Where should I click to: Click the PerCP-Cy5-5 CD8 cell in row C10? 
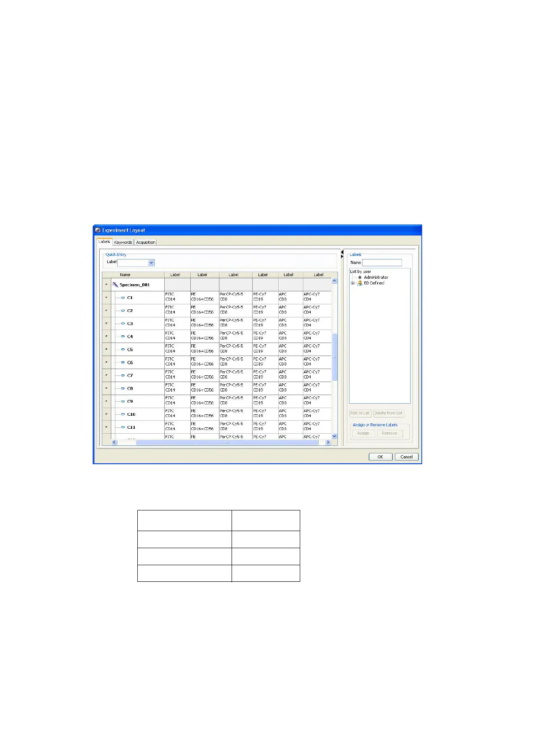[x=236, y=414]
